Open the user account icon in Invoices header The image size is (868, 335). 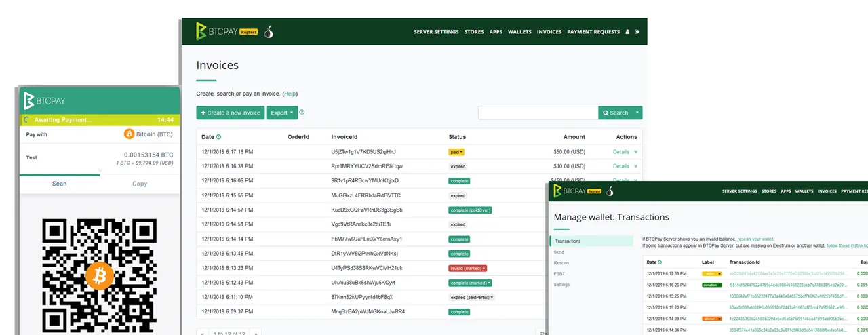tap(627, 32)
